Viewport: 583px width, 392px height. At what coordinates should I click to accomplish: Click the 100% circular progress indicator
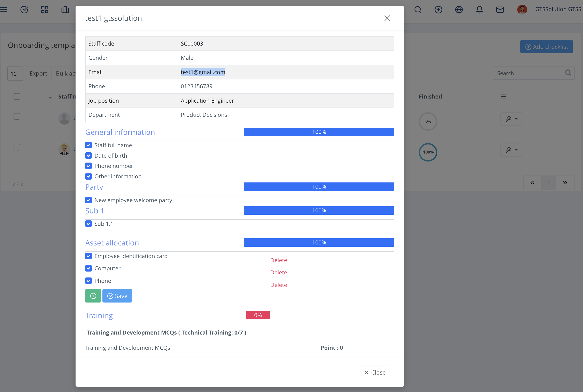[x=428, y=152]
